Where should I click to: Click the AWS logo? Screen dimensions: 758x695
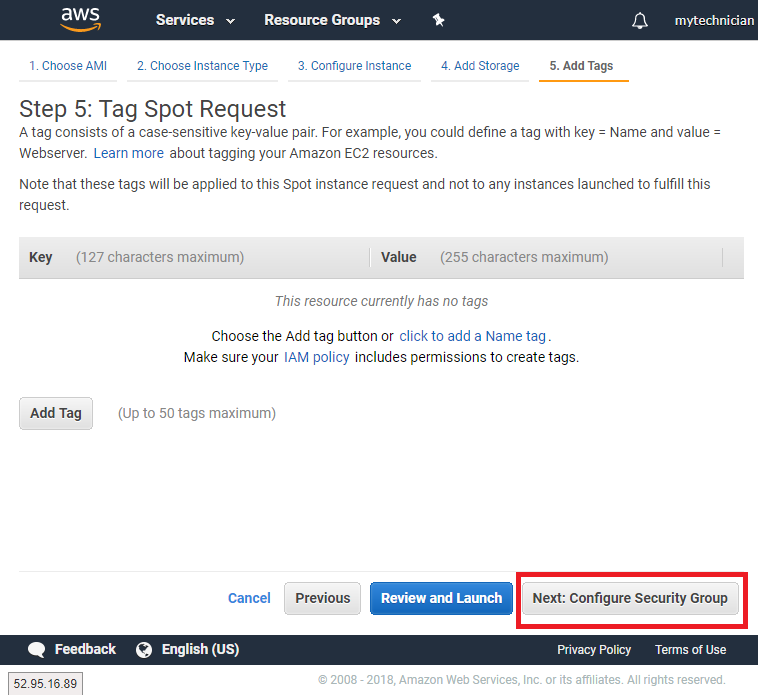[80, 19]
